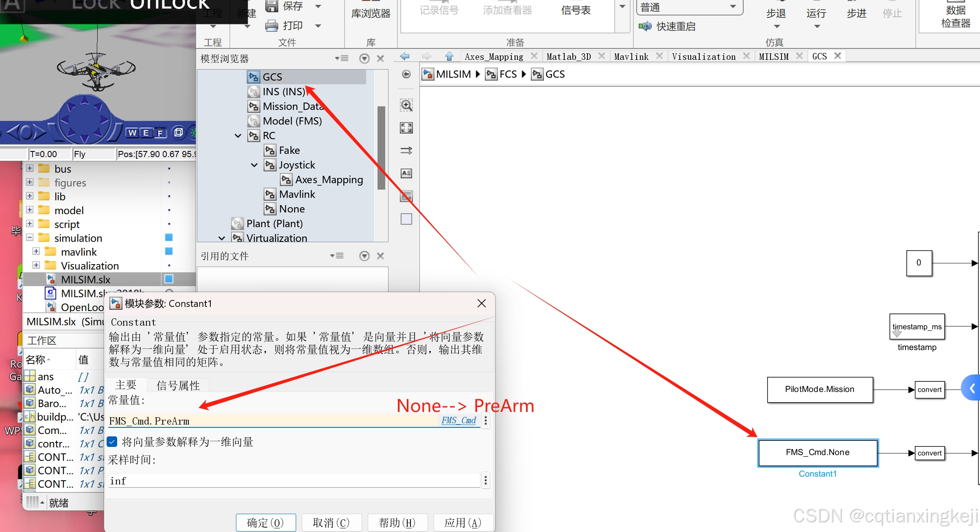This screenshot has height=532, width=980.
Task: Open the Run (运行) dropdown arrow
Action: (817, 26)
